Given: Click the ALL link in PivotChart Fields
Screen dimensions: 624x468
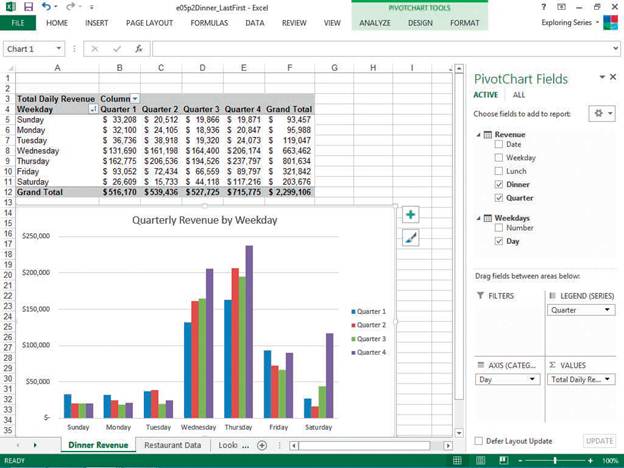Looking at the screenshot, I should pos(519,95).
